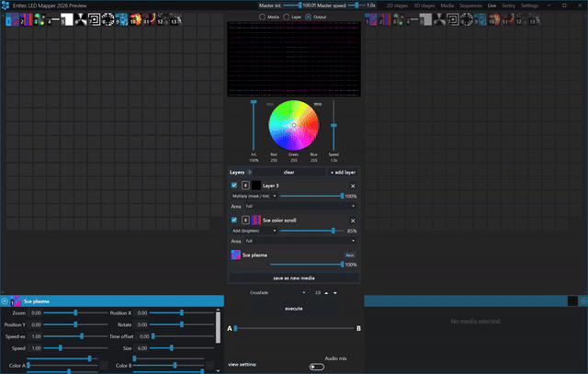Click Base tag on Sce plasma

pyautogui.click(x=350, y=255)
